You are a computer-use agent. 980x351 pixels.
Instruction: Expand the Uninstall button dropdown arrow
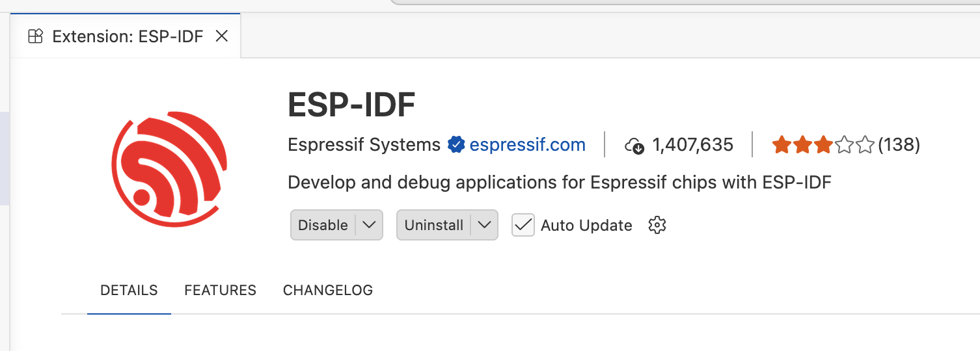pyautogui.click(x=484, y=226)
